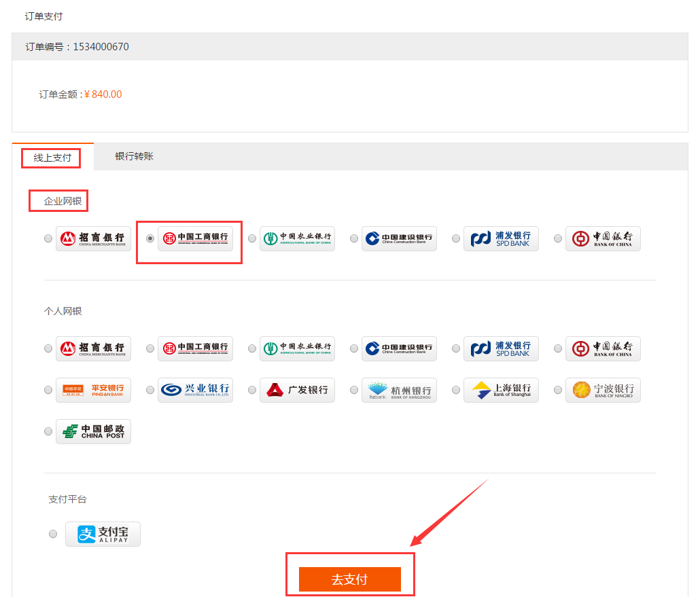This screenshot has width=700, height=597.
Task: Click the Guangfa Bank (广发银行) logo
Action: (297, 390)
